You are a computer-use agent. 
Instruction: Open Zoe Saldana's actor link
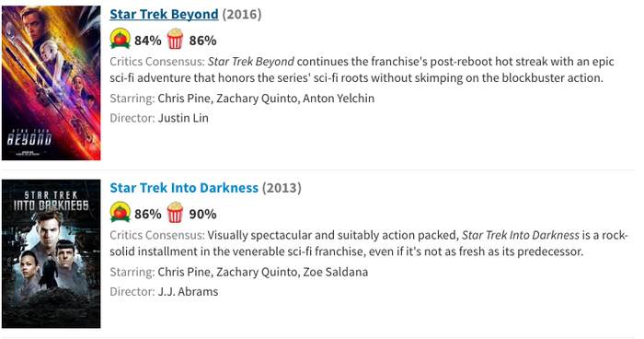[335, 273]
